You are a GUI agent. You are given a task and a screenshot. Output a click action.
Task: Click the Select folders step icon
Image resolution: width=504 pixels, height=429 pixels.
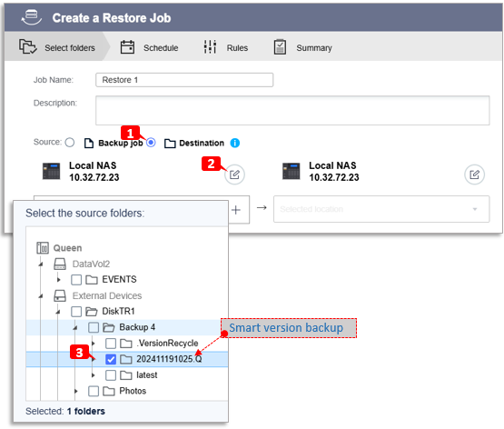[x=27, y=47]
